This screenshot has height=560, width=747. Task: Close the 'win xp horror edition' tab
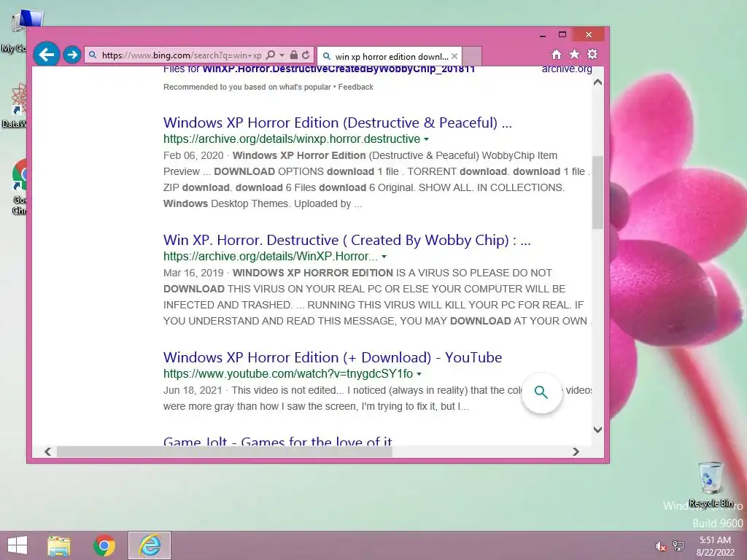pyautogui.click(x=454, y=56)
